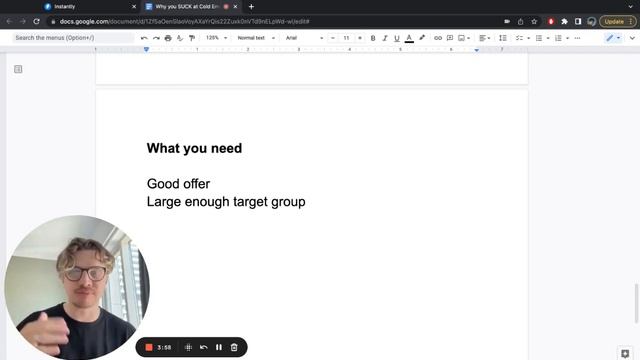Open the text color picker
This screenshot has width=640, height=360.
pos(409,38)
